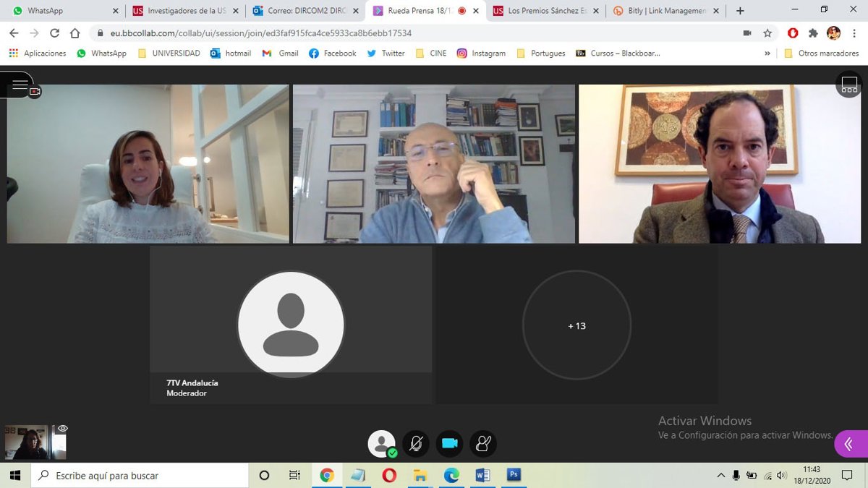Screen dimensions: 868x488
Task: Show hidden system tray icons
Action: pyautogui.click(x=720, y=475)
